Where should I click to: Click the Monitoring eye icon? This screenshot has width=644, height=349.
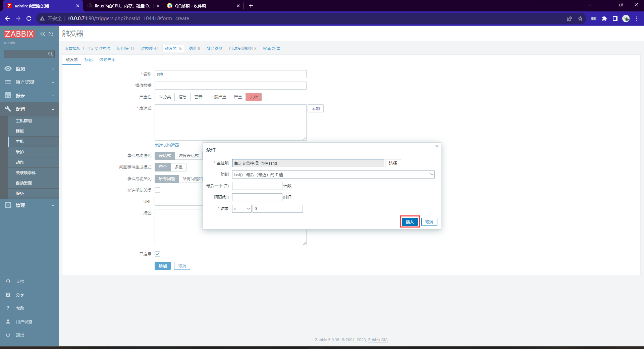pos(8,68)
